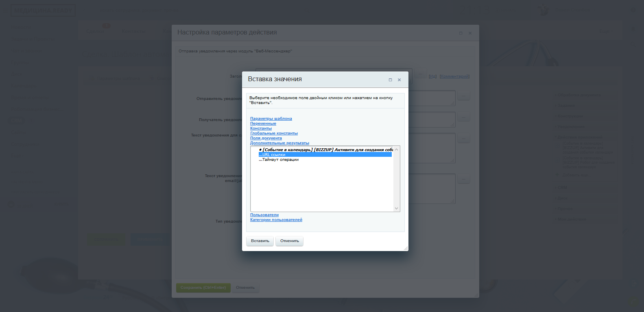The height and width of the screenshot is (312, 644).
Task: Expand the Пользователи section link
Action: click(x=264, y=215)
